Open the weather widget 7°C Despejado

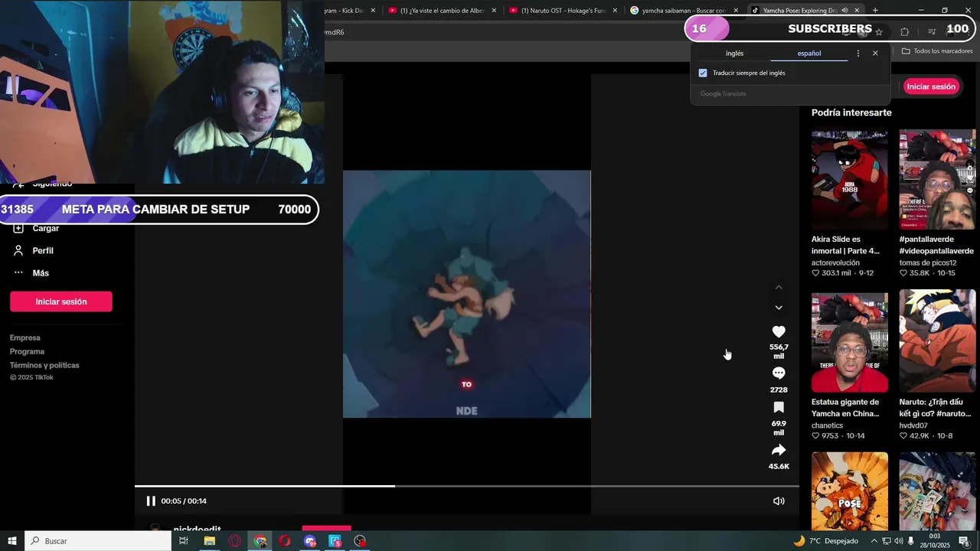[x=826, y=541]
